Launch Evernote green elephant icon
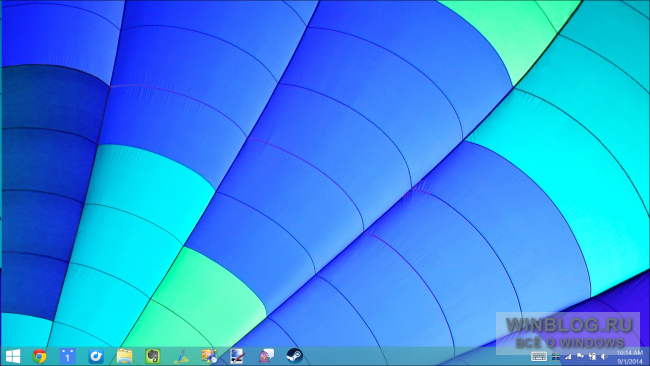Viewport: 650px width, 366px height. pos(153,356)
